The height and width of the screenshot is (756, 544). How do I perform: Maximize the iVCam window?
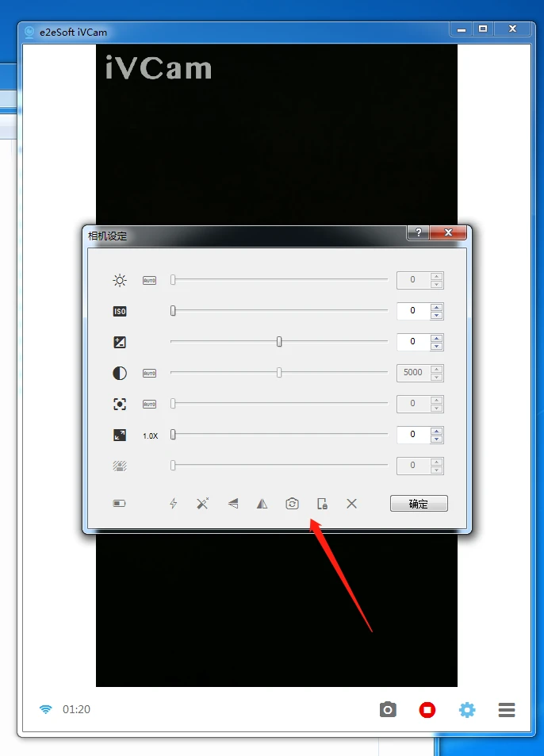pos(483,29)
